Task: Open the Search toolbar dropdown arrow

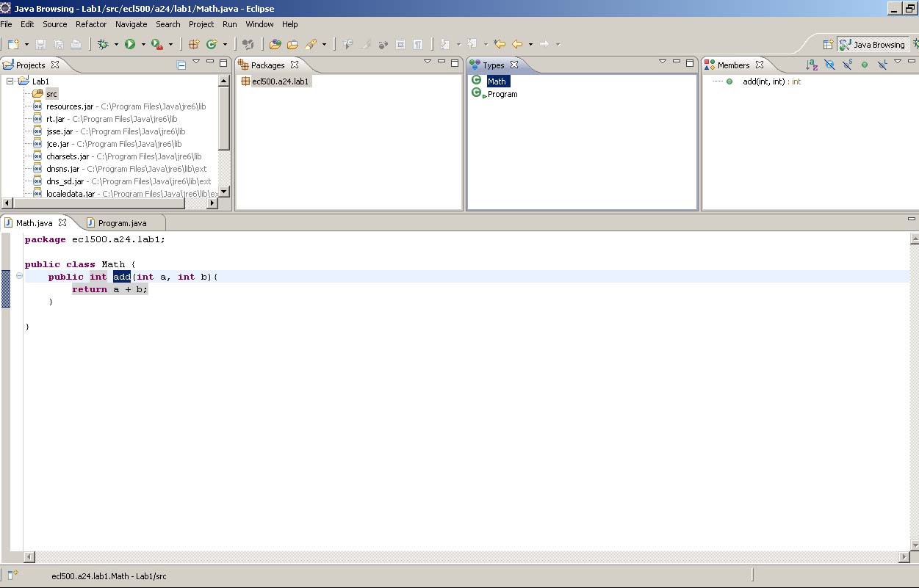Action: click(x=324, y=44)
